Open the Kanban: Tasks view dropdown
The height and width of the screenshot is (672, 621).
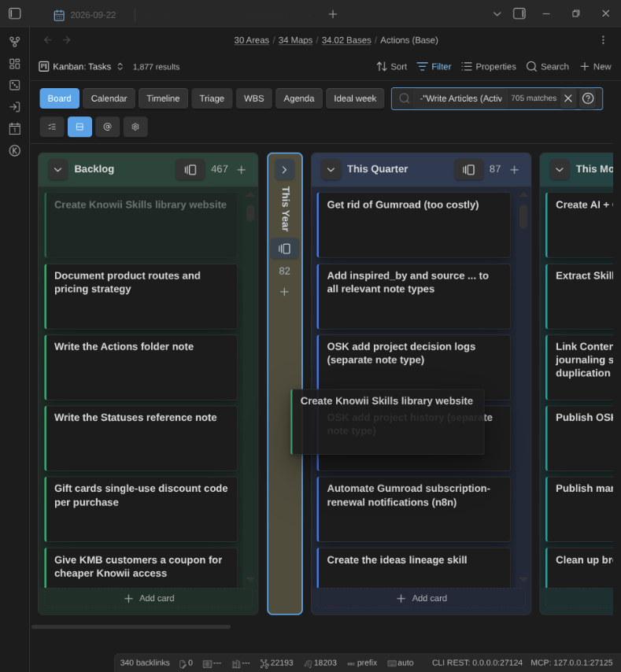point(81,67)
